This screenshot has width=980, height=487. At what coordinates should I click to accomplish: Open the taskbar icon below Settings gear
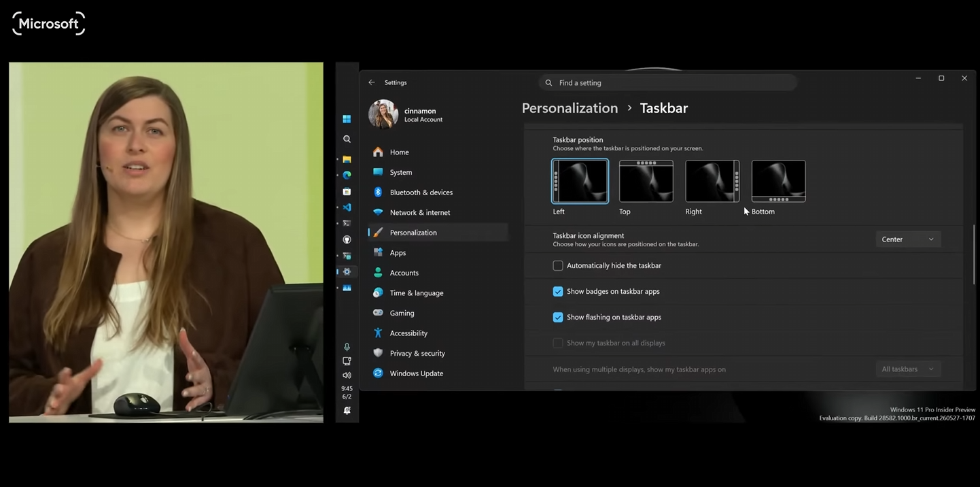click(x=347, y=288)
